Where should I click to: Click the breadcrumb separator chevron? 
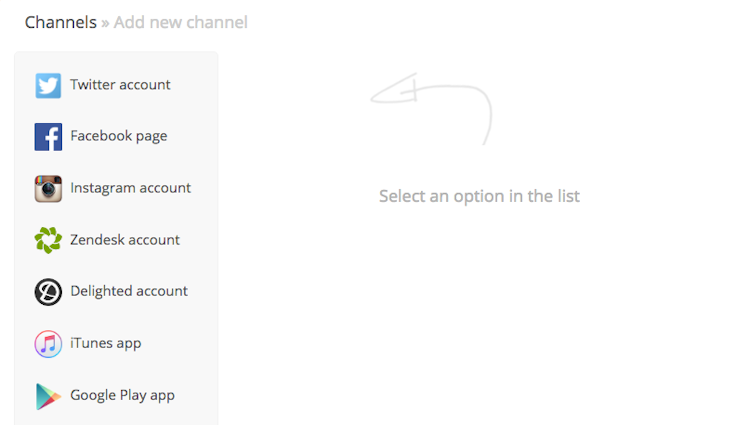[105, 23]
